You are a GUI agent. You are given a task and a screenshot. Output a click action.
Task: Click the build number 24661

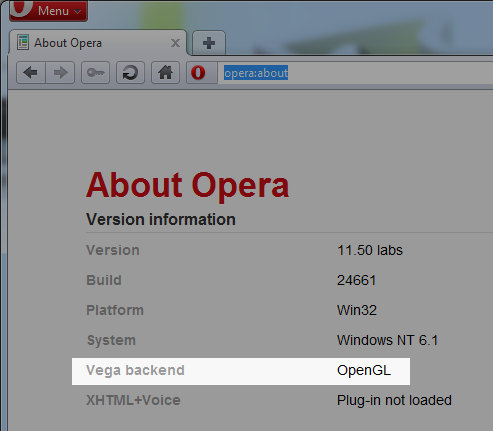tap(356, 280)
